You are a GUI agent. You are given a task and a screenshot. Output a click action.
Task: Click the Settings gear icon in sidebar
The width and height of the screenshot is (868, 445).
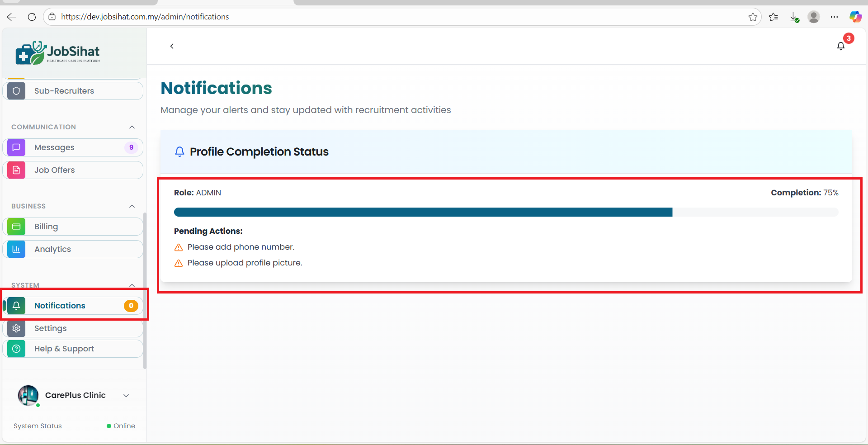16,328
